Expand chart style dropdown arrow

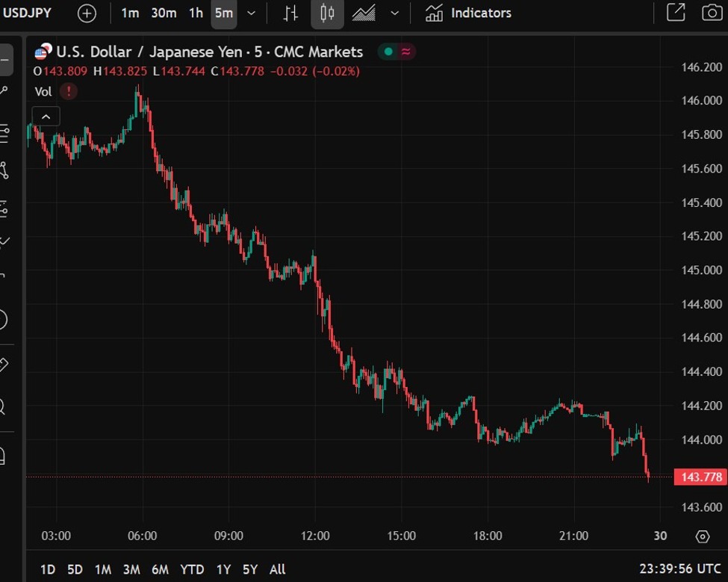pos(395,13)
